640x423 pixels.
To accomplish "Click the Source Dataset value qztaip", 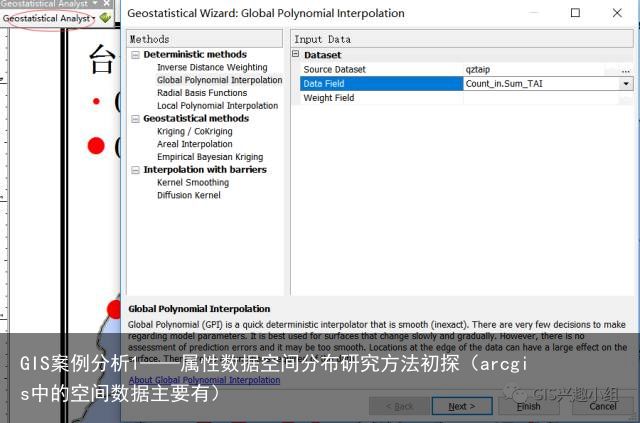I will pos(478,70).
